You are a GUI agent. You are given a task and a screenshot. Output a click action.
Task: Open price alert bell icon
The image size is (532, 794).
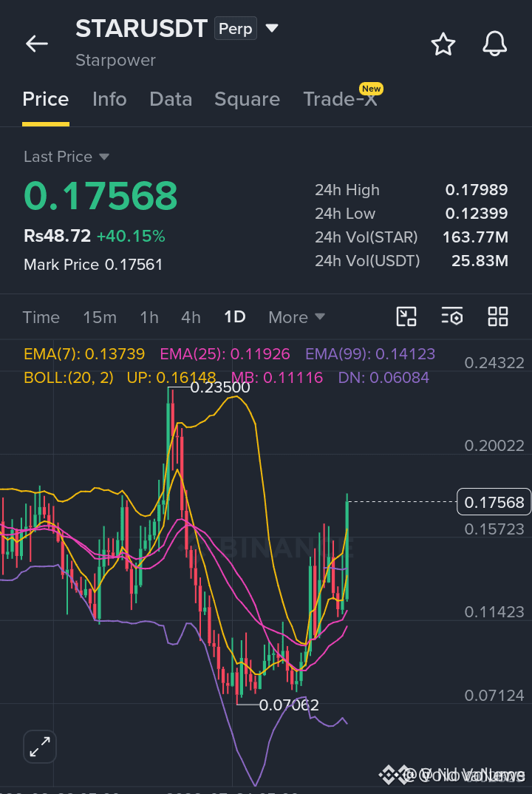(x=494, y=44)
